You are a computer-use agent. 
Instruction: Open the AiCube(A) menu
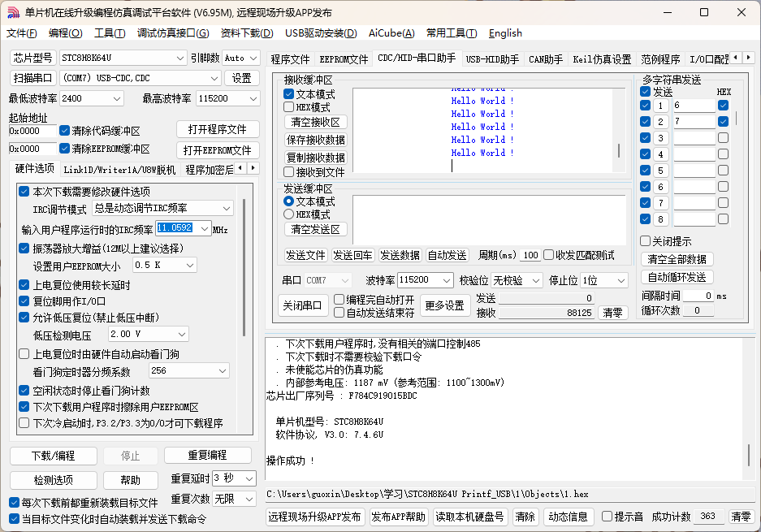(x=391, y=33)
